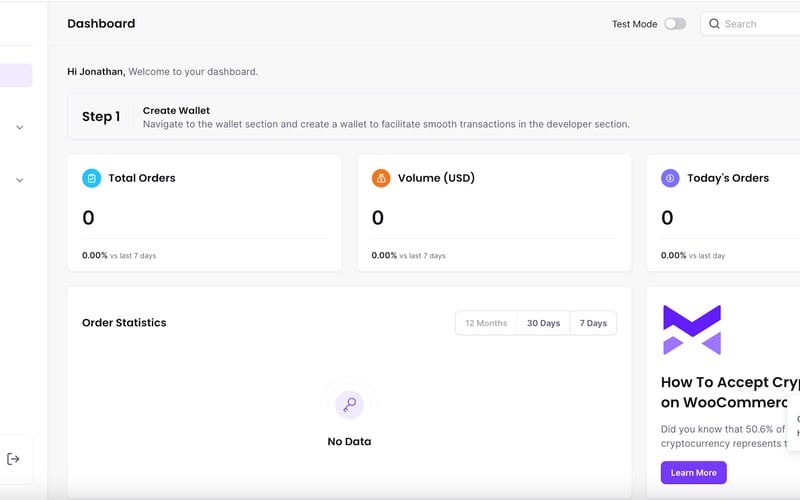Select the 30 Days tab

click(543, 323)
